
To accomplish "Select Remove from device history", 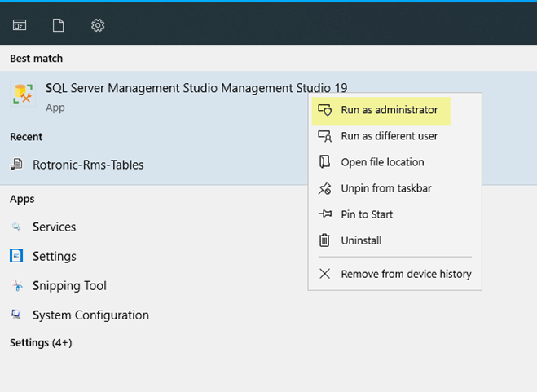I will [x=395, y=274].
